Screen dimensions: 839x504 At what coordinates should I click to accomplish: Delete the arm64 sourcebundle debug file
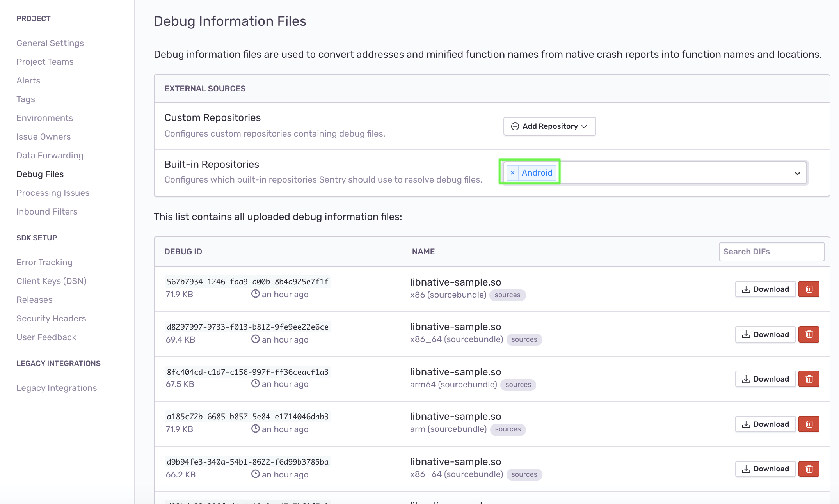coord(809,379)
